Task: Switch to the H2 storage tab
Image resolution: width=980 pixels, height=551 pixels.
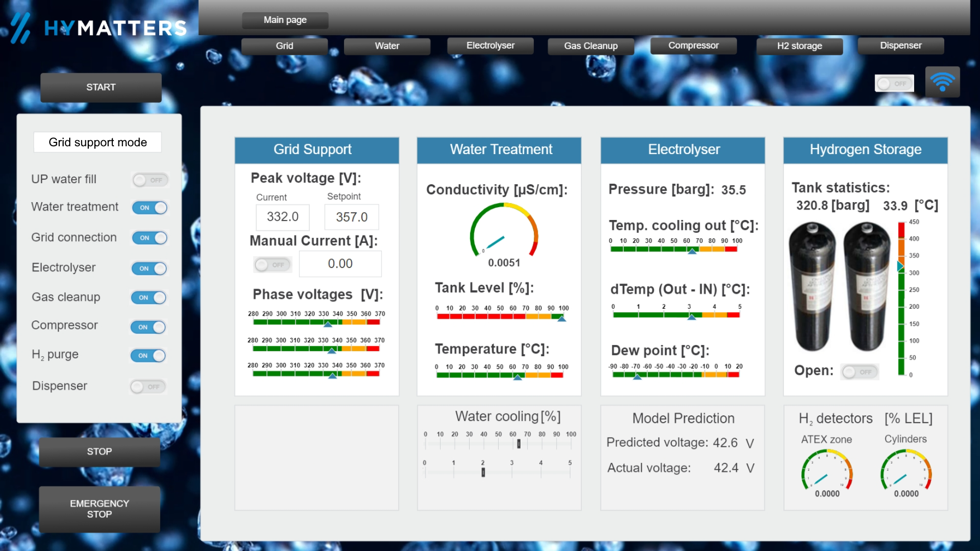Action: 799,46
